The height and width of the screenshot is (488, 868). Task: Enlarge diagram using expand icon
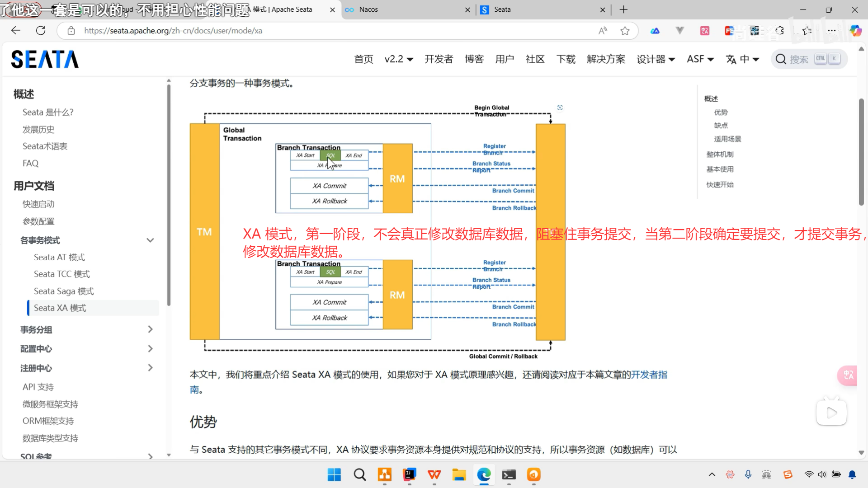point(560,108)
